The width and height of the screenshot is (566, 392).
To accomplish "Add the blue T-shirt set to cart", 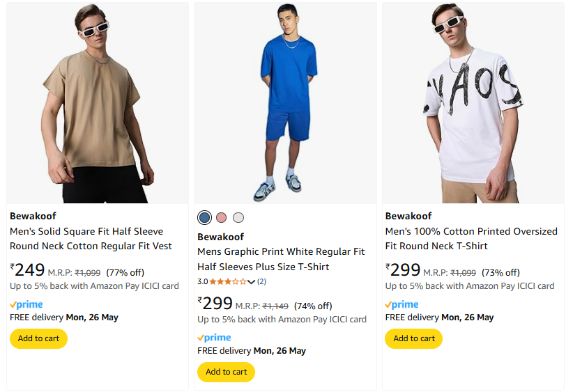I will tap(227, 372).
